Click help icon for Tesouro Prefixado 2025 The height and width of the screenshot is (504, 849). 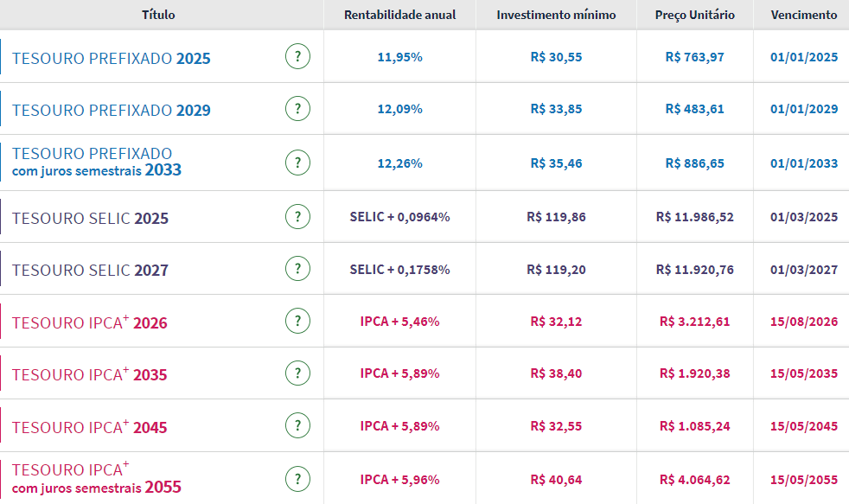[297, 57]
